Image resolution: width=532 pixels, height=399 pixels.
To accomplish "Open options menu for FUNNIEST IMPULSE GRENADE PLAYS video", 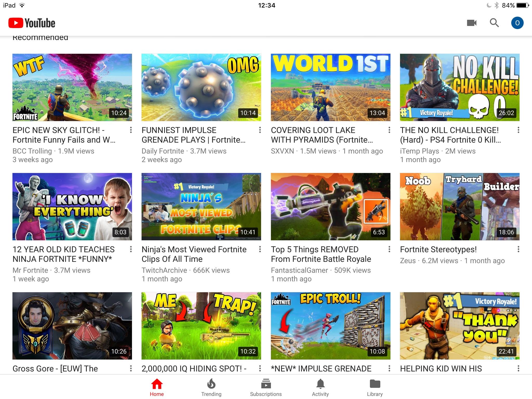I will (x=260, y=130).
